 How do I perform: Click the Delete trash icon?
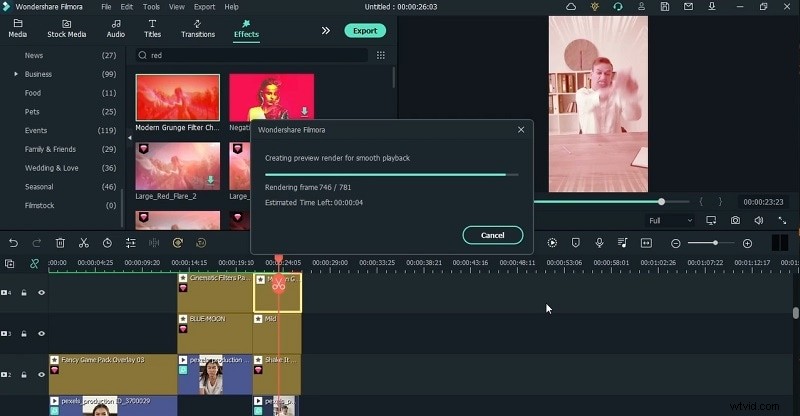point(60,243)
